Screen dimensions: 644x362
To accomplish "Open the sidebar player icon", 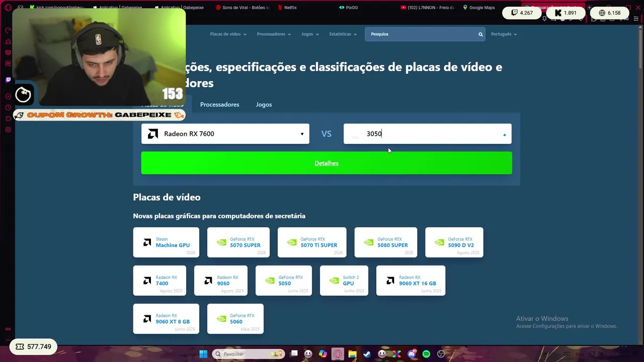I will [8, 97].
